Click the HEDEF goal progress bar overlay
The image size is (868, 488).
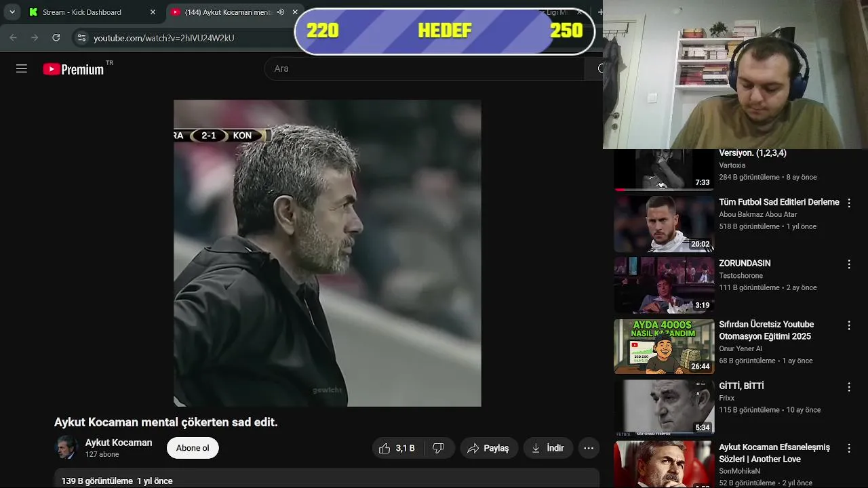[445, 30]
